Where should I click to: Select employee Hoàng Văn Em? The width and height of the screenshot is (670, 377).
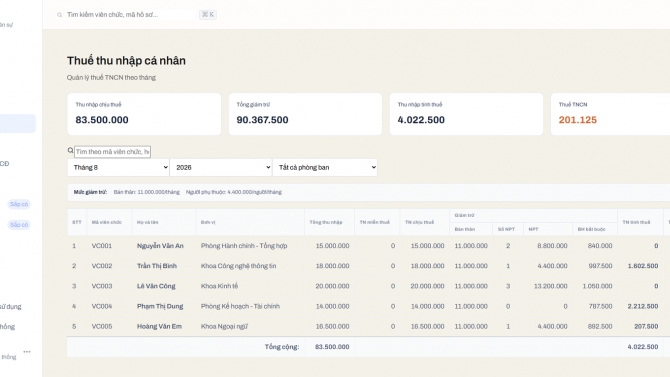pos(159,326)
